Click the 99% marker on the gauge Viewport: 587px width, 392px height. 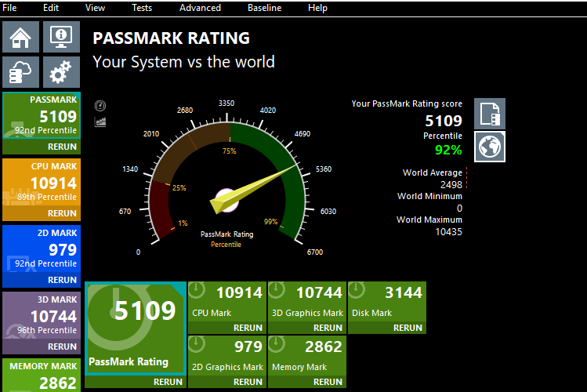click(x=270, y=222)
